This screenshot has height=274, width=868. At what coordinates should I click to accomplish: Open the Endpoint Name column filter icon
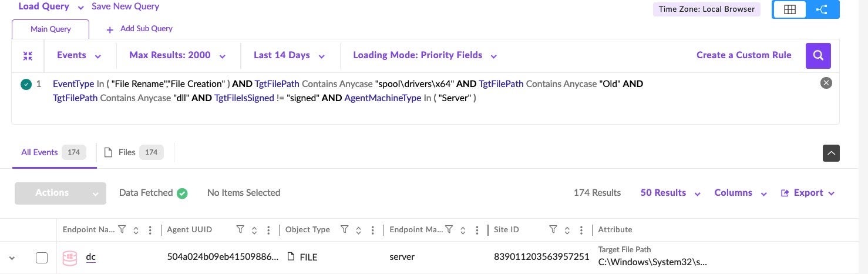122,230
